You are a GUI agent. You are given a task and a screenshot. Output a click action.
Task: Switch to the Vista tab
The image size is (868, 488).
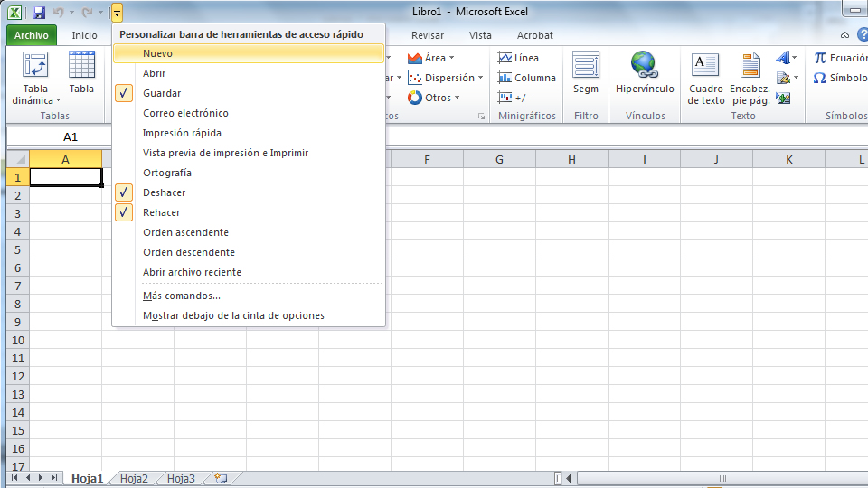[x=480, y=35]
